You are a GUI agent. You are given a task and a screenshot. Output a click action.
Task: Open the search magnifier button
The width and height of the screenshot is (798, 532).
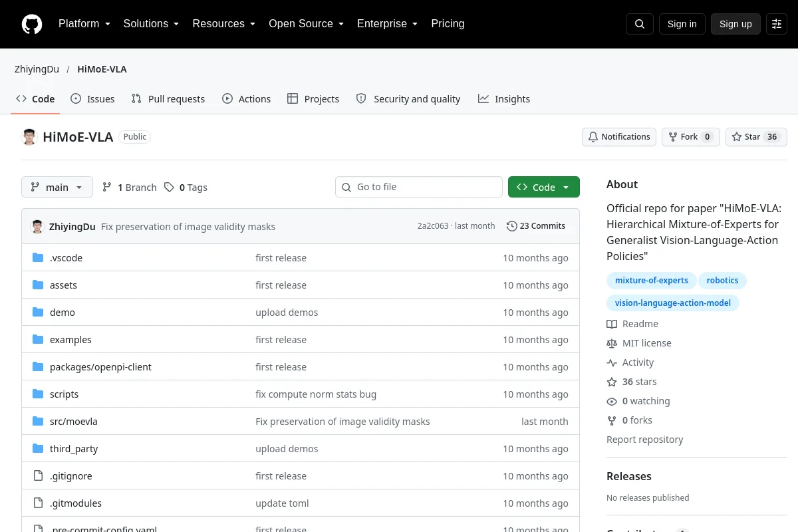(640, 24)
